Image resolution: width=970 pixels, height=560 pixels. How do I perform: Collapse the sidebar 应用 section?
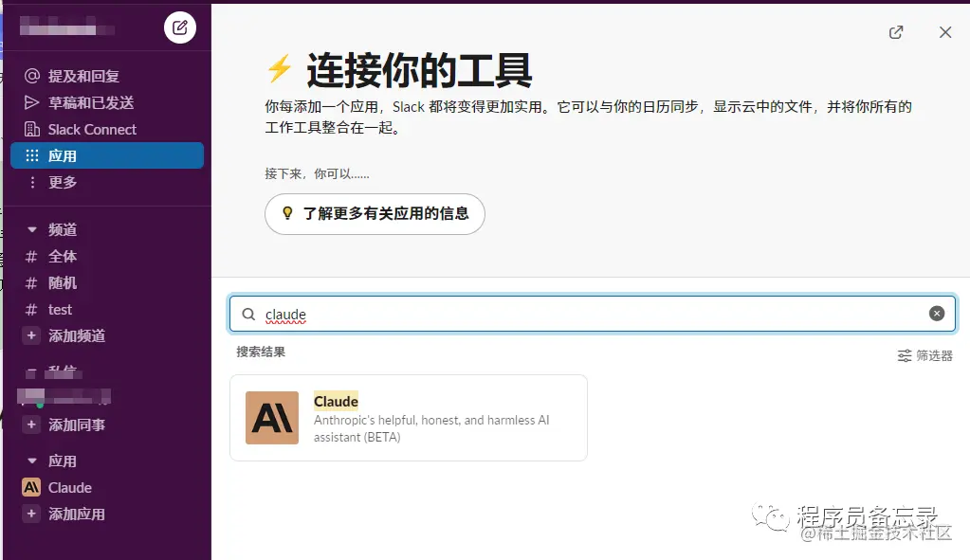pyautogui.click(x=32, y=461)
